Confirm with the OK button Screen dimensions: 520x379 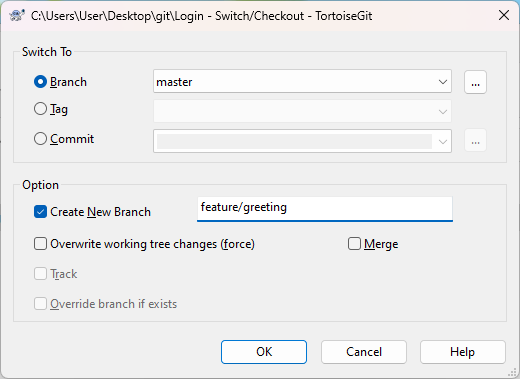pos(264,352)
